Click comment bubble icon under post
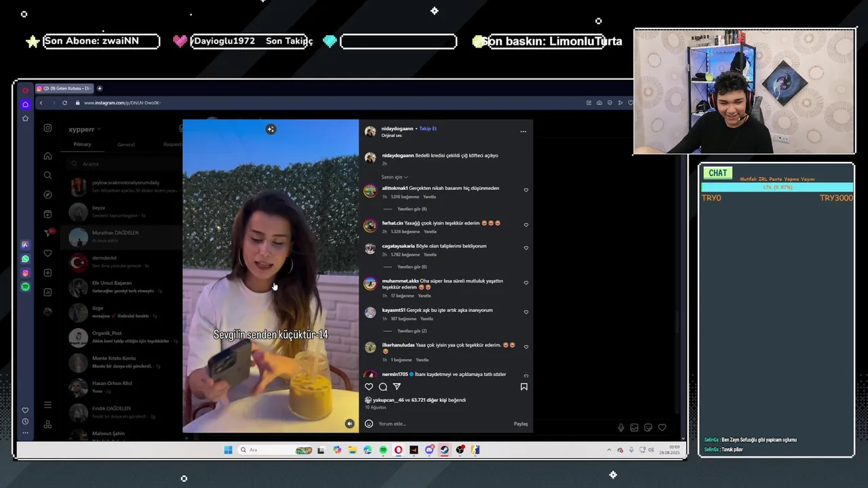The height and width of the screenshot is (488, 868). pyautogui.click(x=383, y=386)
